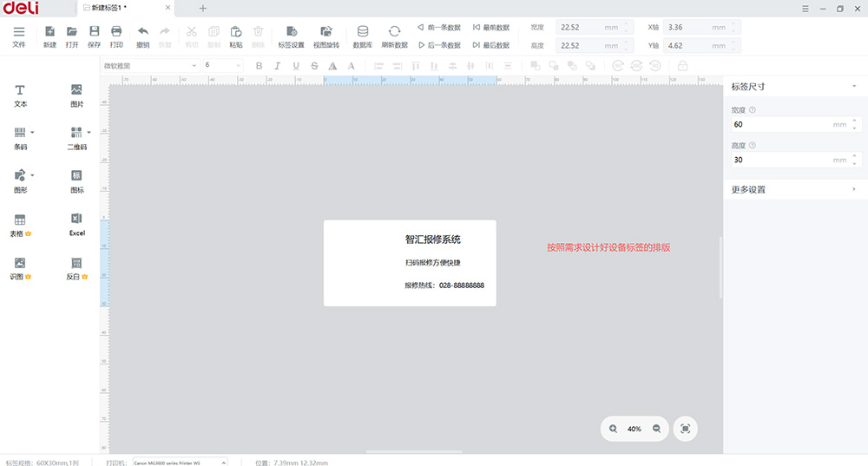Open 标签设置 label settings
The height and width of the screenshot is (466, 868).
(x=291, y=36)
